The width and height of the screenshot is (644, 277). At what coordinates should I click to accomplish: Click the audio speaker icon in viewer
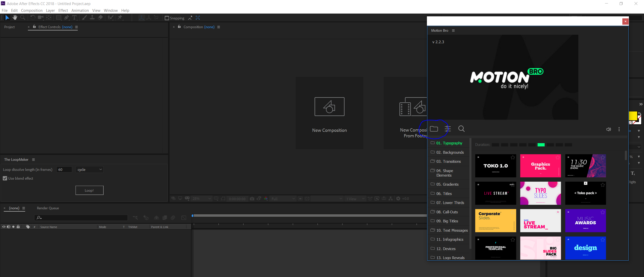[x=609, y=130]
